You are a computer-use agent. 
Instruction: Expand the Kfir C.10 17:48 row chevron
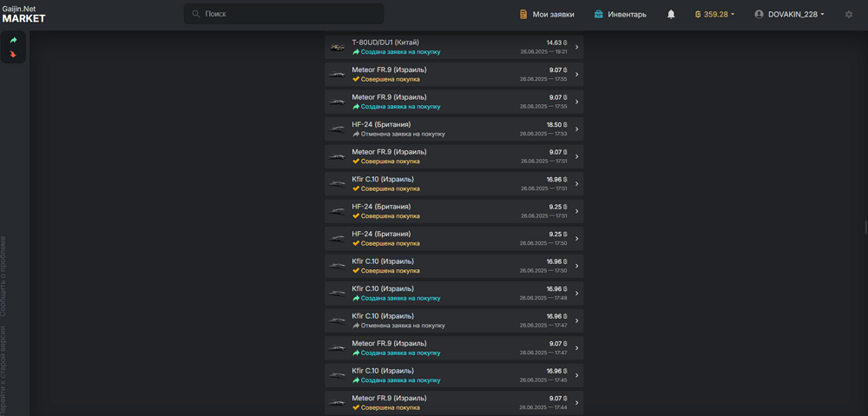pos(576,294)
